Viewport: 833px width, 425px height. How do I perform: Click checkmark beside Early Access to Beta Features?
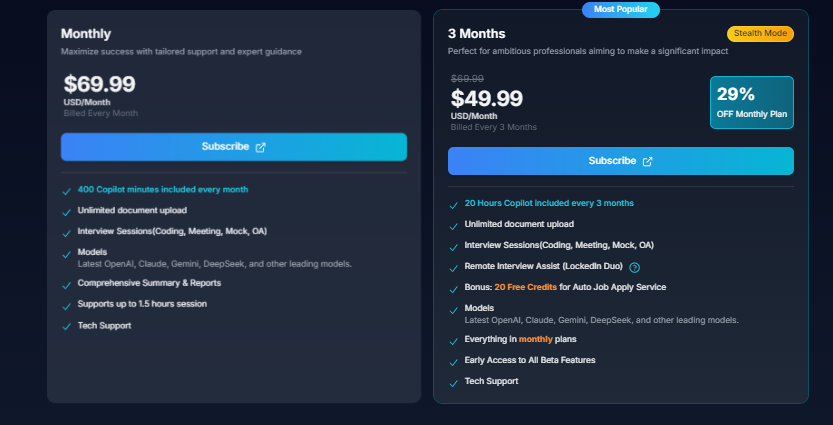453,361
